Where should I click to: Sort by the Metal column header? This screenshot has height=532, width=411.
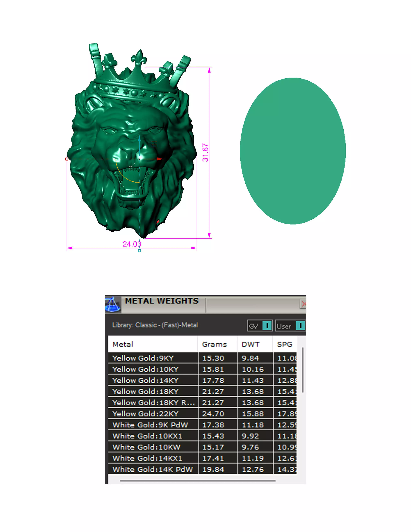153,344
